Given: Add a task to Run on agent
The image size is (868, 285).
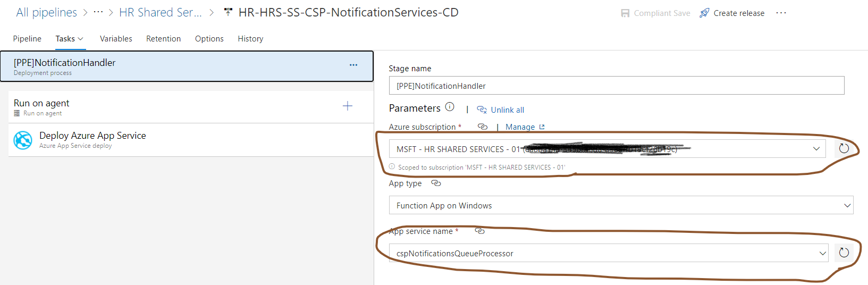Looking at the screenshot, I should pyautogui.click(x=348, y=106).
